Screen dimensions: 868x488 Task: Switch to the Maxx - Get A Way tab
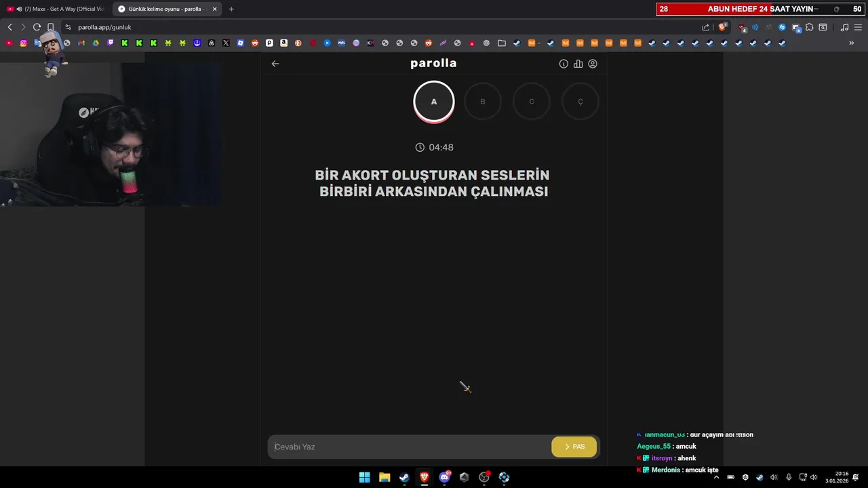[56, 9]
